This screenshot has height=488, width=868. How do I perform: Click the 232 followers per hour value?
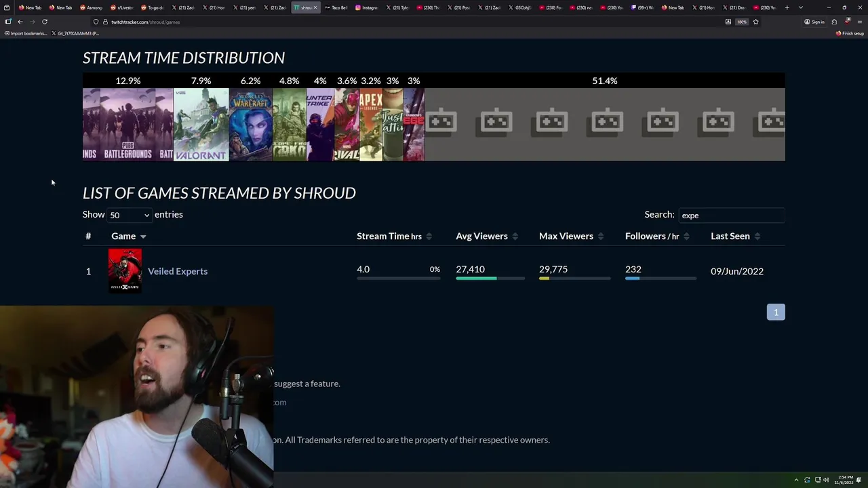633,269
